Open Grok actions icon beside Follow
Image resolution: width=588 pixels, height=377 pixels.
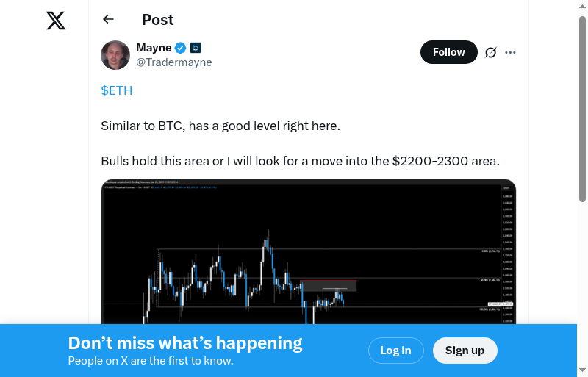(x=491, y=52)
